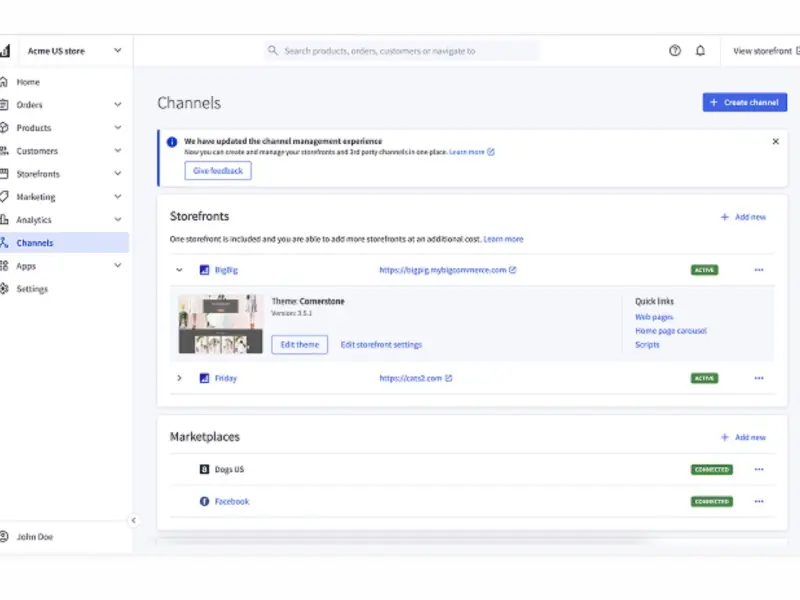Dismiss the channel management info banner
800x600 pixels.
click(x=776, y=141)
